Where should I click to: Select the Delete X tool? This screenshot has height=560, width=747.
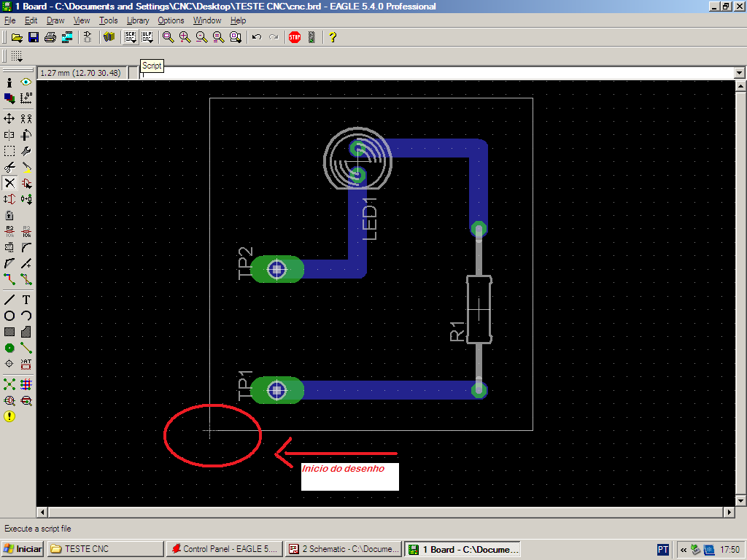pyautogui.click(x=9, y=183)
